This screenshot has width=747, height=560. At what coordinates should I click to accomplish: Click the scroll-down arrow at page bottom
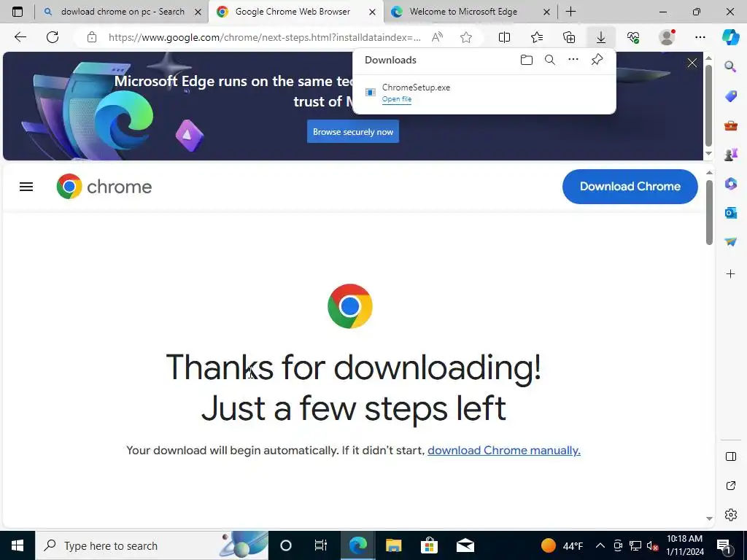click(x=709, y=518)
